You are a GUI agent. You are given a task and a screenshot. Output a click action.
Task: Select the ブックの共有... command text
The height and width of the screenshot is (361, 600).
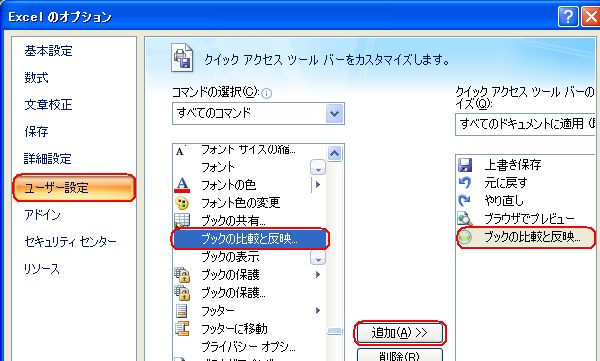[x=233, y=221]
